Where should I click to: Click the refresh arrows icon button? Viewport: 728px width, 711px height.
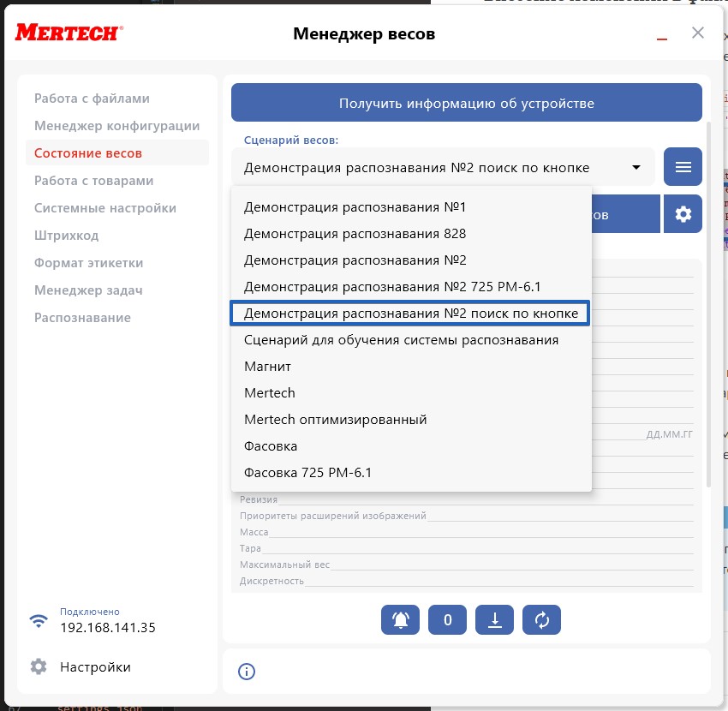[x=541, y=620]
